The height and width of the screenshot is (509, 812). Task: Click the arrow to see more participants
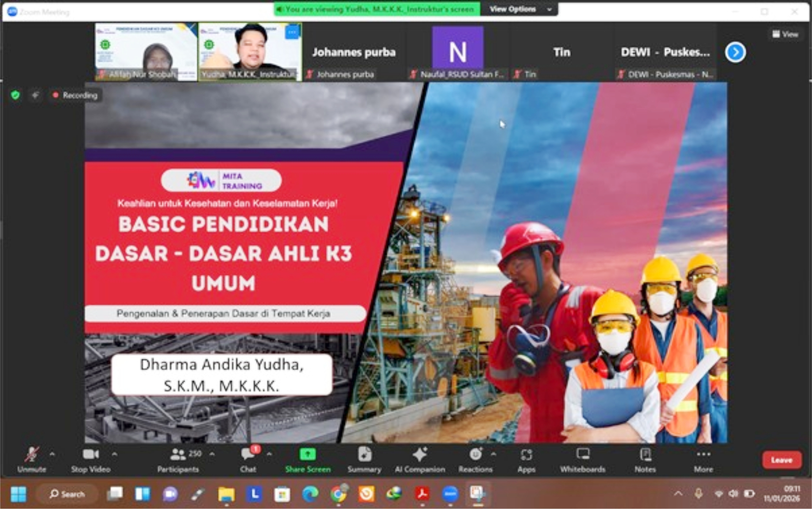735,51
